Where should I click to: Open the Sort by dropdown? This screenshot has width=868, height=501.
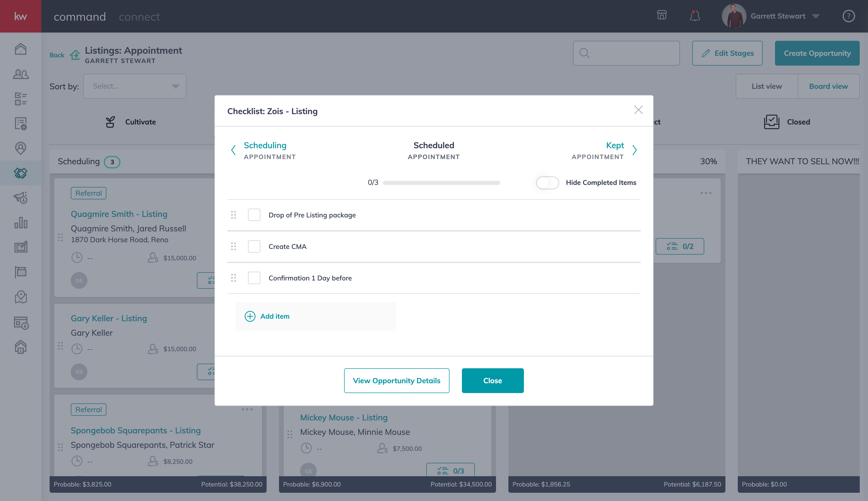point(135,86)
